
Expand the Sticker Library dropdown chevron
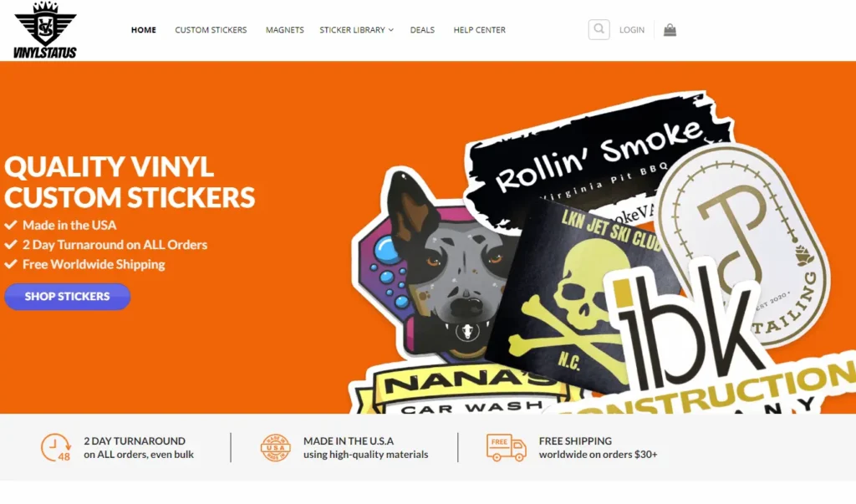(x=391, y=30)
